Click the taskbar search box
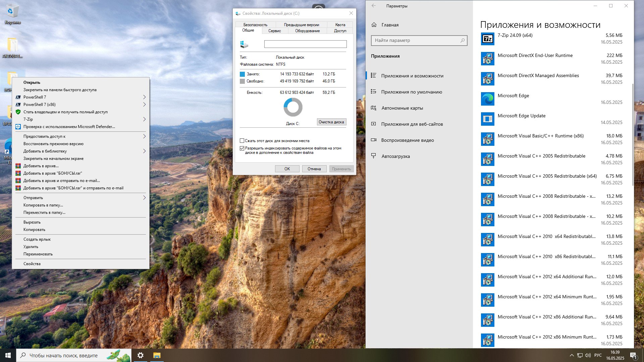Viewport: 644px width, 362px height. pyautogui.click(x=74, y=355)
